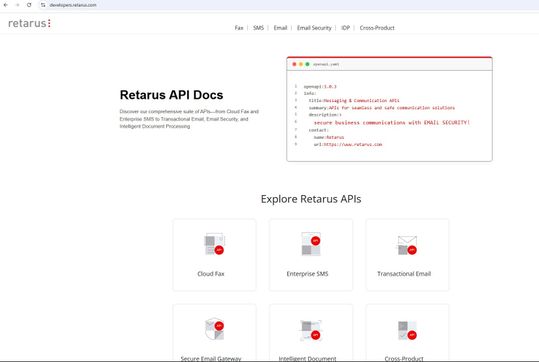Click the Cross-Product API icon
This screenshot has width=539, height=362.
tap(407, 330)
